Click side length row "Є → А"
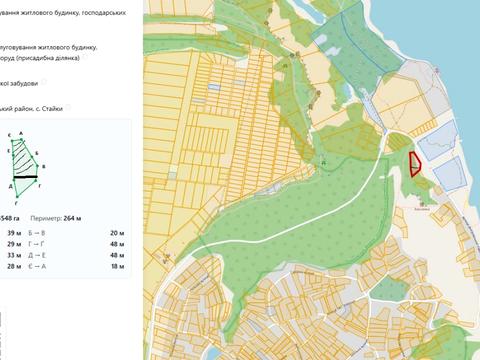480x360 pixels. coord(76,266)
